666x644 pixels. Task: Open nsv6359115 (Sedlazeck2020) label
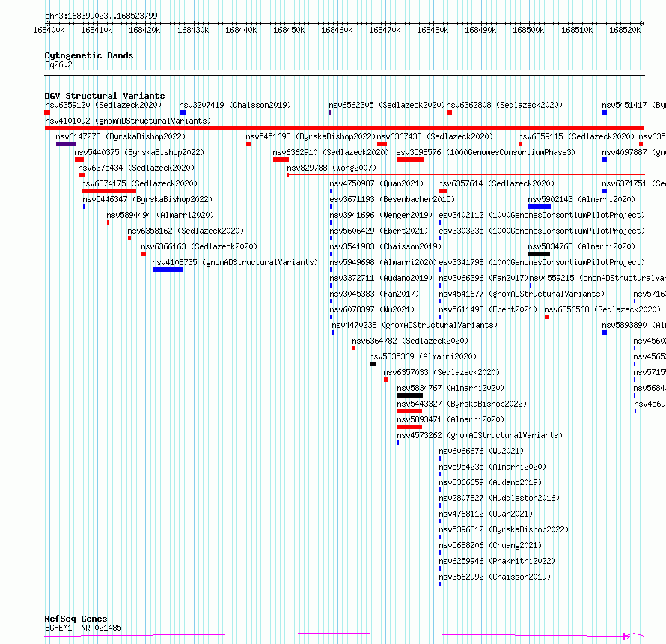pos(576,136)
